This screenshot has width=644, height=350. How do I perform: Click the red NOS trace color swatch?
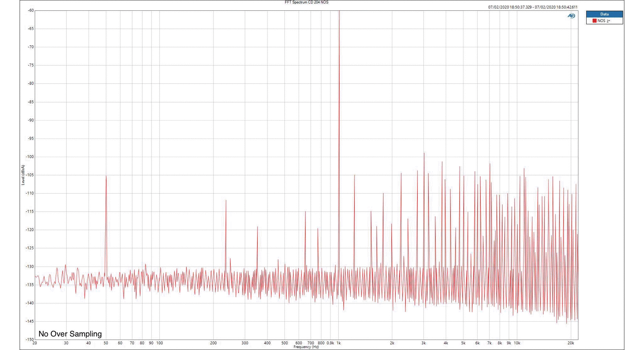[594, 21]
